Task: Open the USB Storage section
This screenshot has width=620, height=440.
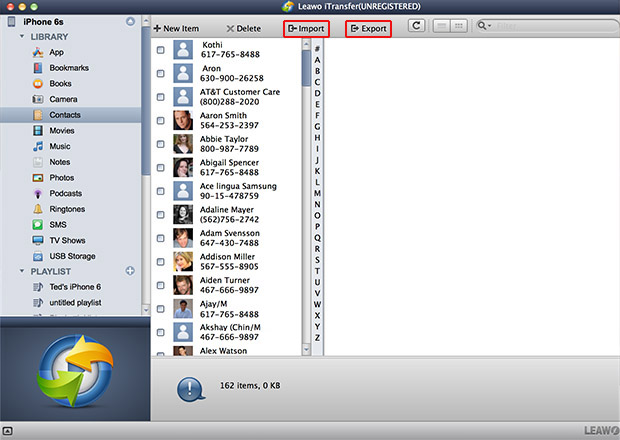Action: tap(72, 256)
